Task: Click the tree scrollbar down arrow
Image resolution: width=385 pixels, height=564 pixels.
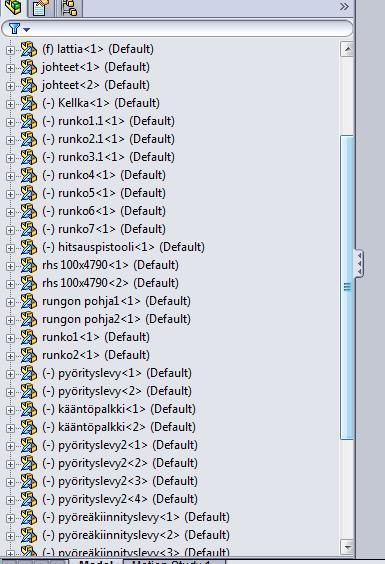Action: [347, 547]
